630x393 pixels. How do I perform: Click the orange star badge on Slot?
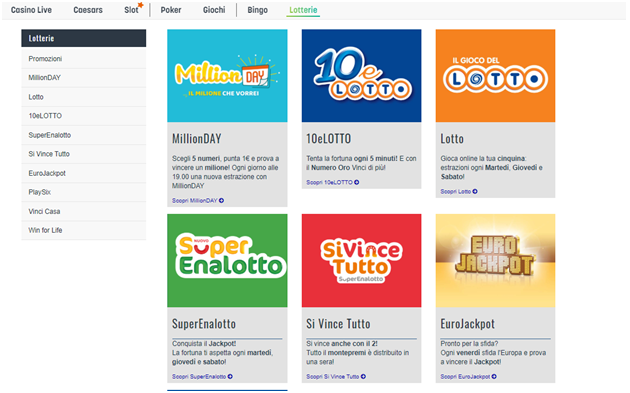[x=140, y=5]
